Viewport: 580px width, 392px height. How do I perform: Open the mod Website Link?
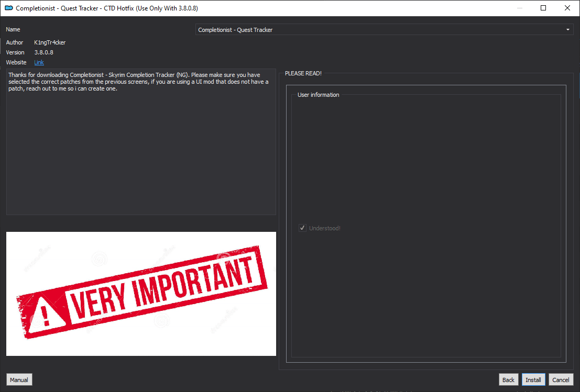click(x=39, y=62)
